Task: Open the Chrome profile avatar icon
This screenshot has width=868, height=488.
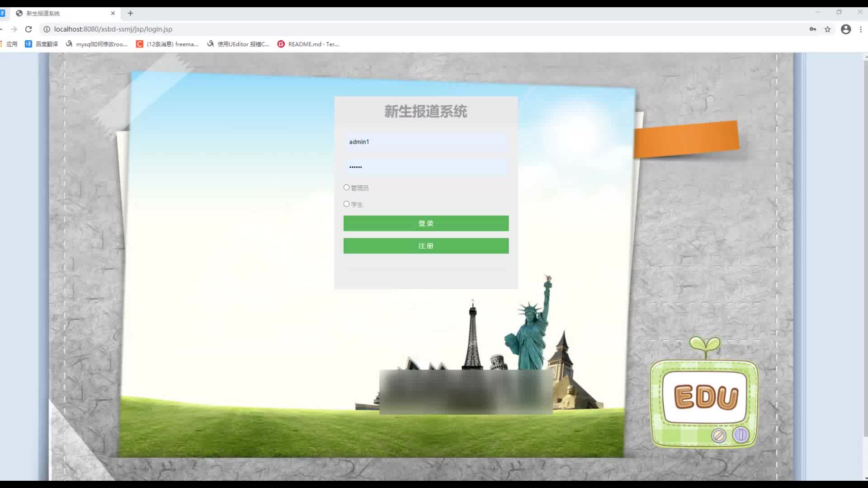Action: [846, 29]
